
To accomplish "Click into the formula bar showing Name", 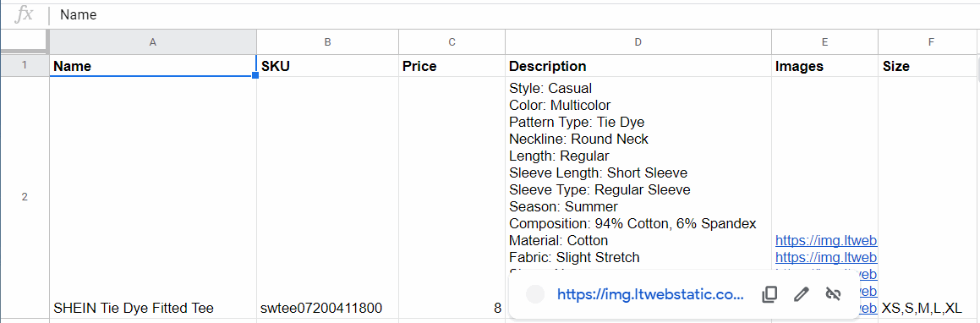I will pyautogui.click(x=512, y=14).
